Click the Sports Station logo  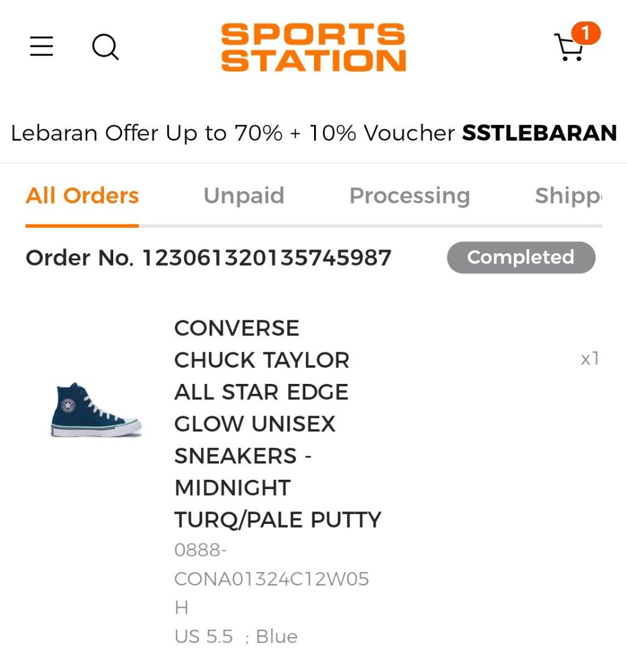point(313,47)
